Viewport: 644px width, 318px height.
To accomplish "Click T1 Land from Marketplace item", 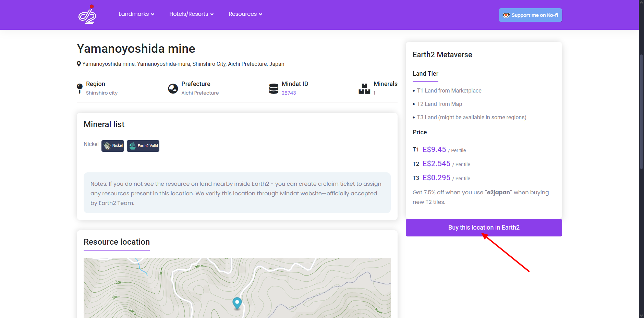I will pos(449,90).
